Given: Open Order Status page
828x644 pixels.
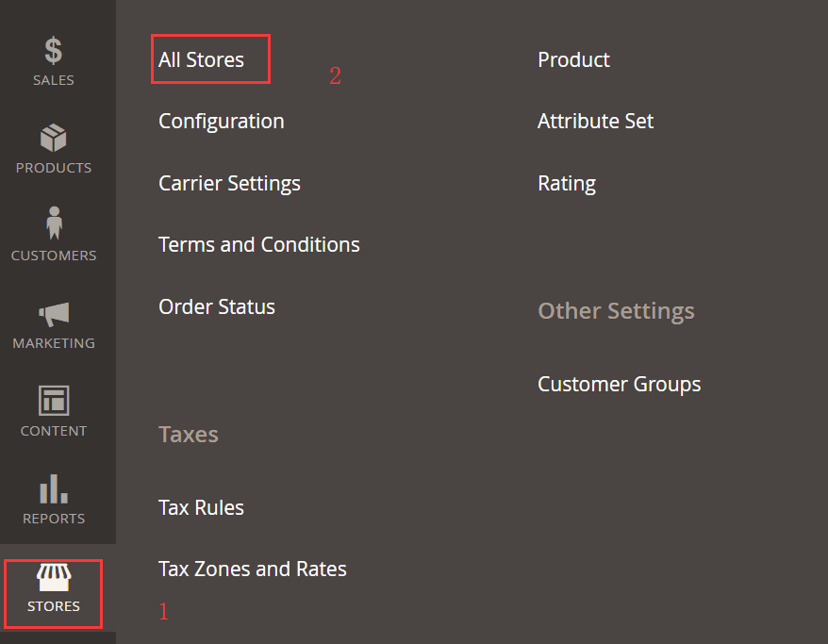Looking at the screenshot, I should pyautogui.click(x=217, y=306).
